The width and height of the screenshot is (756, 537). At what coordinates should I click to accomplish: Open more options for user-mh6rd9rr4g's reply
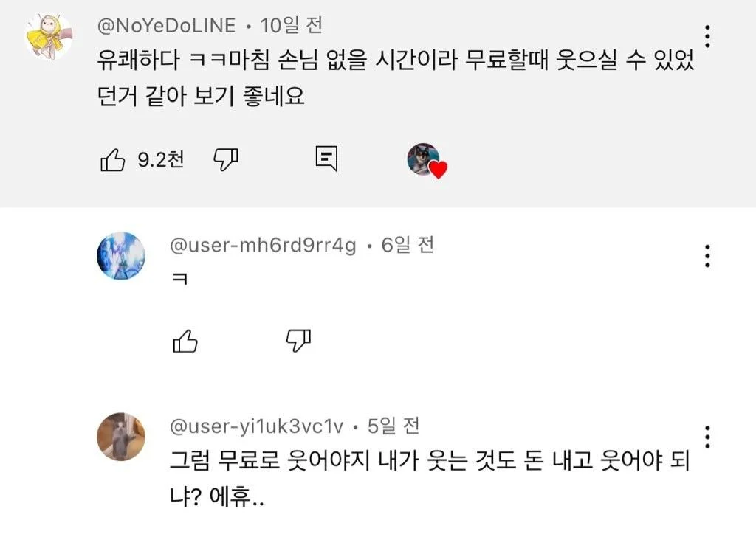pyautogui.click(x=707, y=255)
